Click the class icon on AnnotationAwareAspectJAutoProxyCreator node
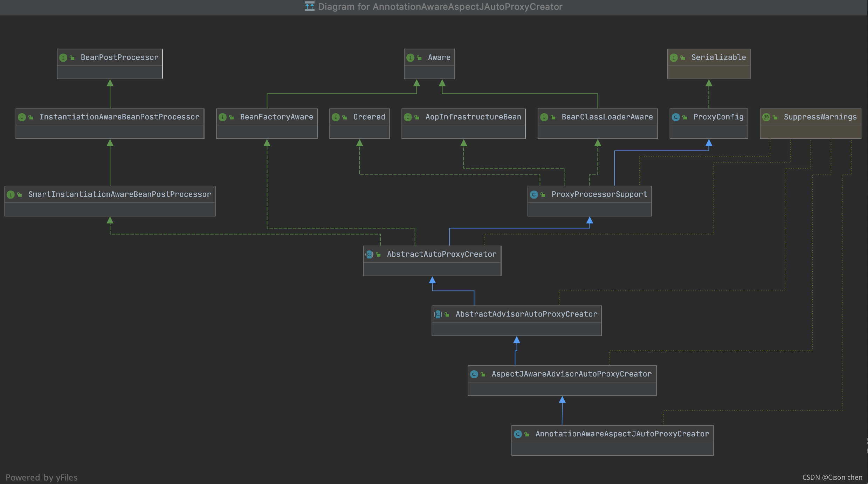This screenshot has width=868, height=484. coord(518,434)
